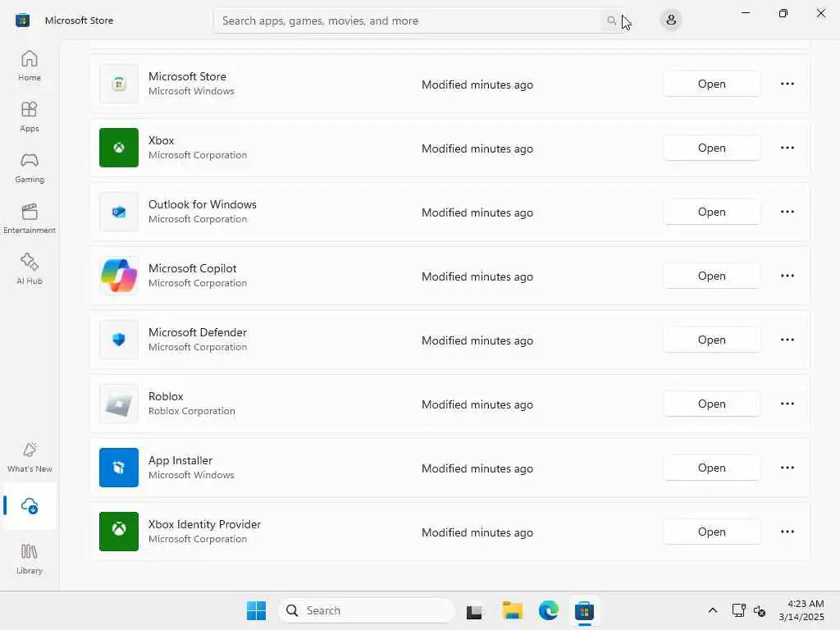This screenshot has width=840, height=630.
Task: Click Roblox Corporation publisher text
Action: point(192,411)
